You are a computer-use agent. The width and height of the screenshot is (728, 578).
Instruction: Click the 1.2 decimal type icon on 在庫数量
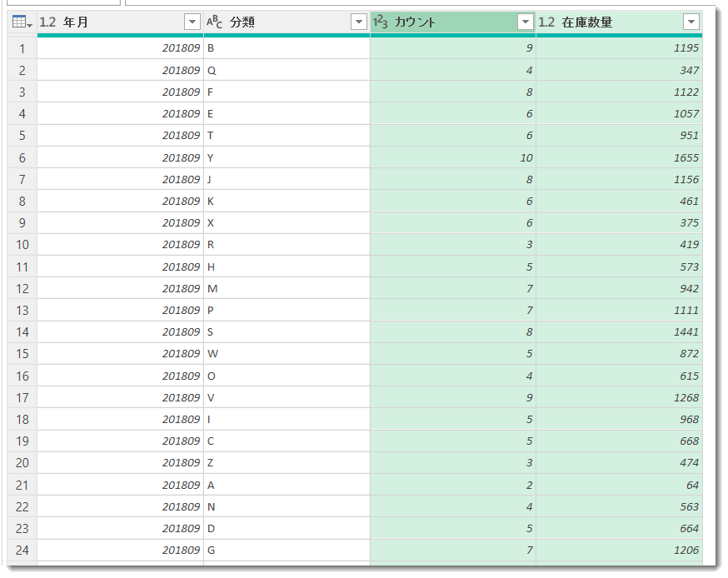coord(548,22)
